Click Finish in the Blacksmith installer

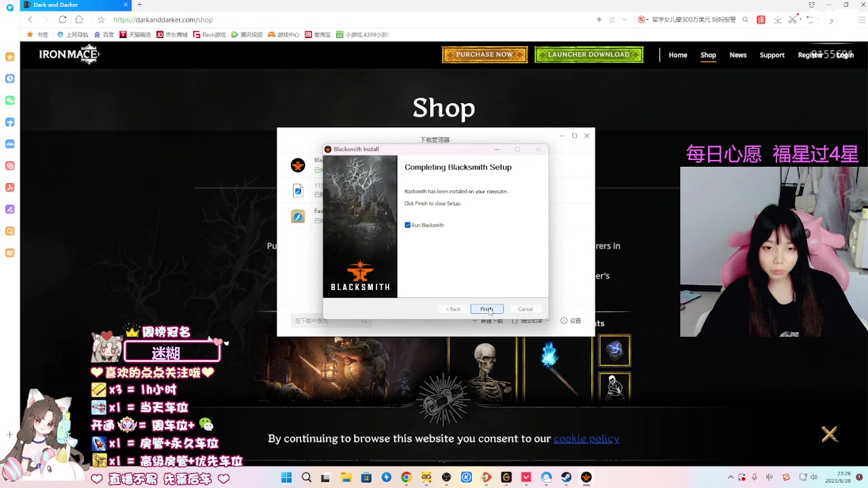pyautogui.click(x=487, y=309)
